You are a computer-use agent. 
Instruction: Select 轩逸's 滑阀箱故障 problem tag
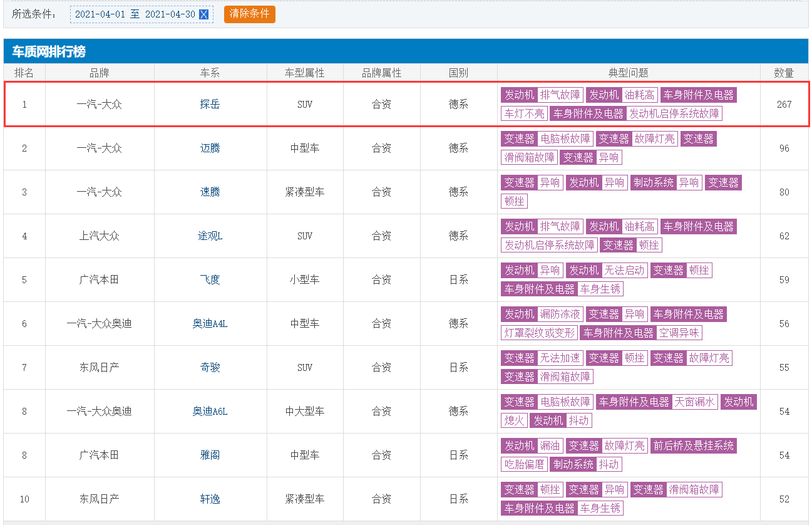tap(694, 489)
